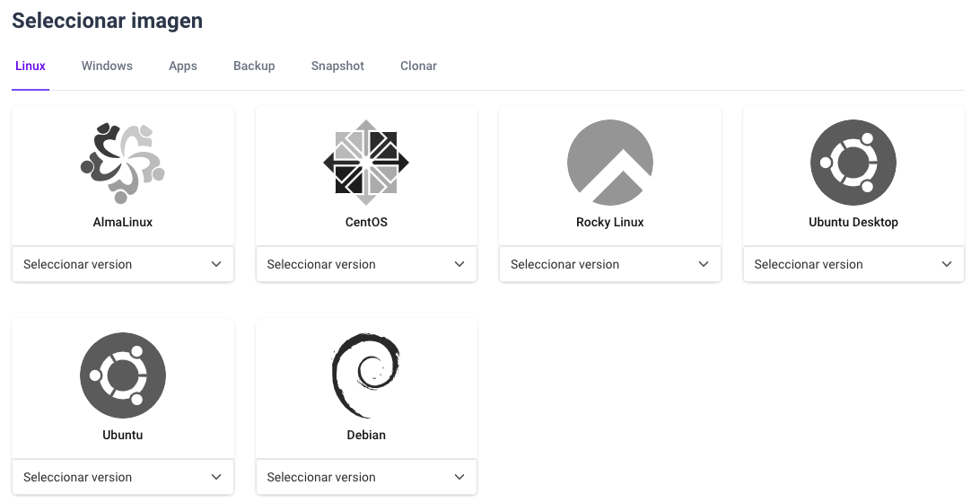Select the Rocky Linux mountain logo
980x503 pixels.
coord(610,163)
